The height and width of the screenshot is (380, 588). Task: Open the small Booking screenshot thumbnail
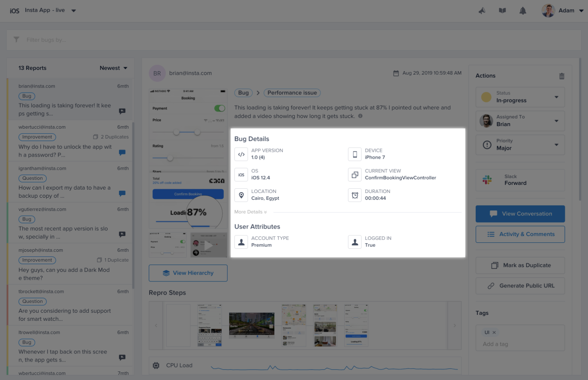(168, 245)
